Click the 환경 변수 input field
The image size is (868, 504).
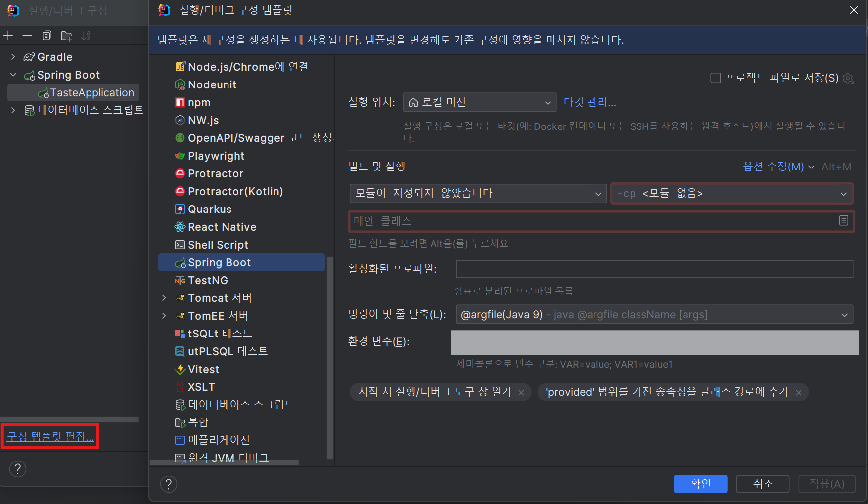click(x=654, y=342)
